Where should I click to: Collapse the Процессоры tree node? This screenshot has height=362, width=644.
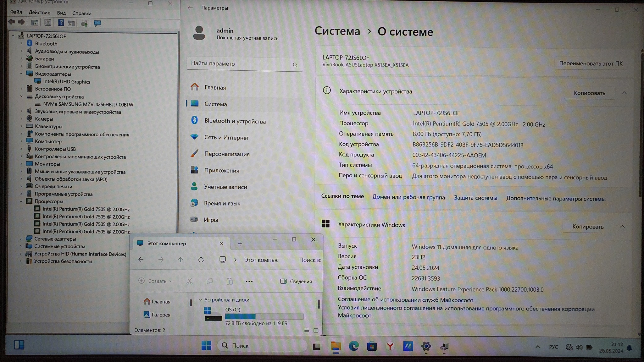pos(21,201)
